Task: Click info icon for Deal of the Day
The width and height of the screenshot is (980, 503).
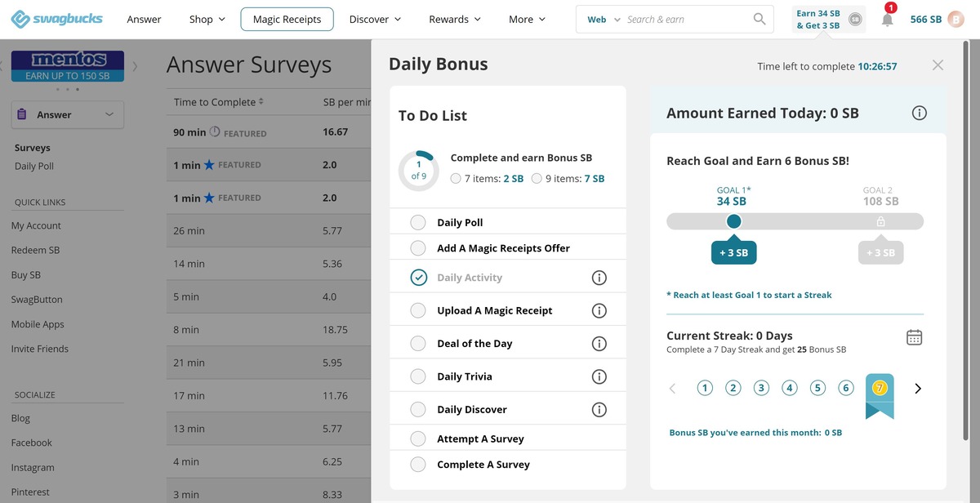Action: click(599, 344)
